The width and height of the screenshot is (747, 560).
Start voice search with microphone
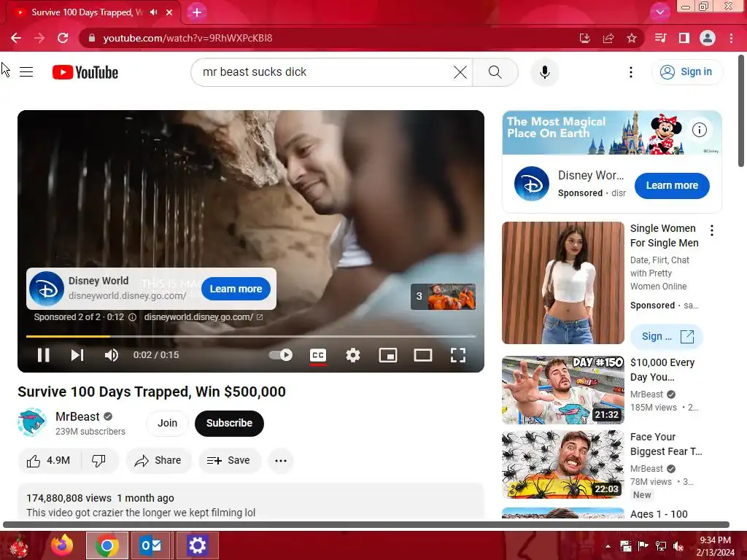[x=544, y=72]
